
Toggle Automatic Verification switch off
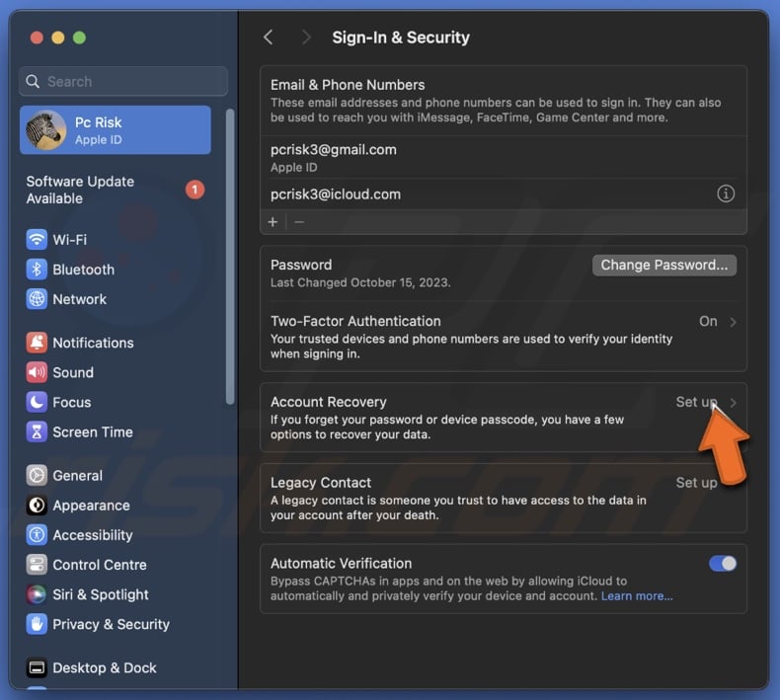point(723,563)
